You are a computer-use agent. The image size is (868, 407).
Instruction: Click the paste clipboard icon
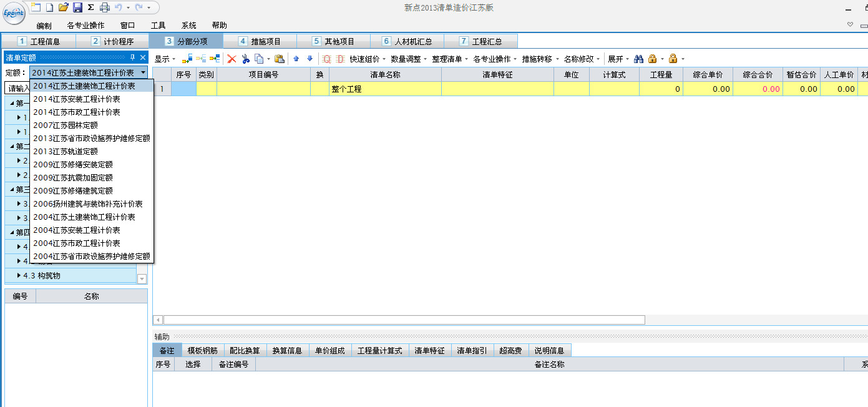pos(280,59)
